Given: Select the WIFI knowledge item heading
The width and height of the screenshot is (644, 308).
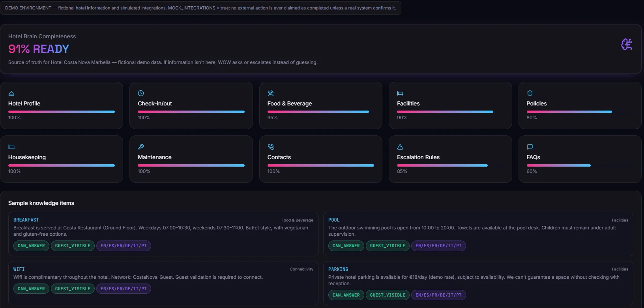Looking at the screenshot, I should pos(19,269).
